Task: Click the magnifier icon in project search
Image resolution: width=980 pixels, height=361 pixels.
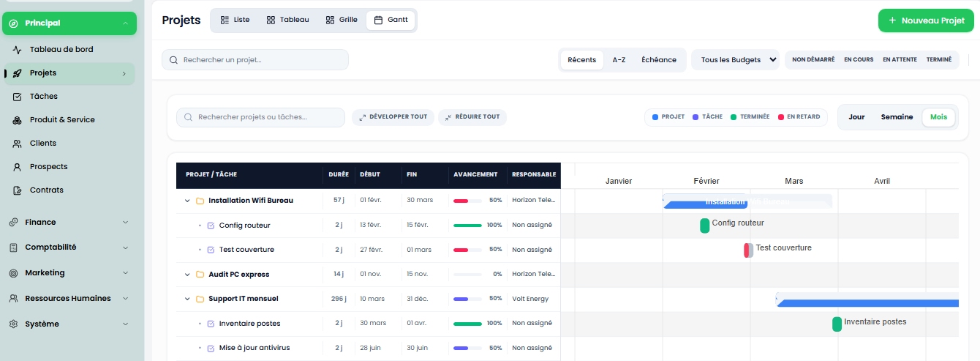Action: coord(174,60)
